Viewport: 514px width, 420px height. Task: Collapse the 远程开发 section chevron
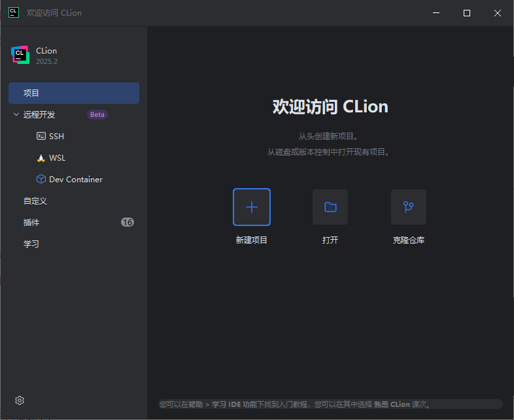[16, 114]
